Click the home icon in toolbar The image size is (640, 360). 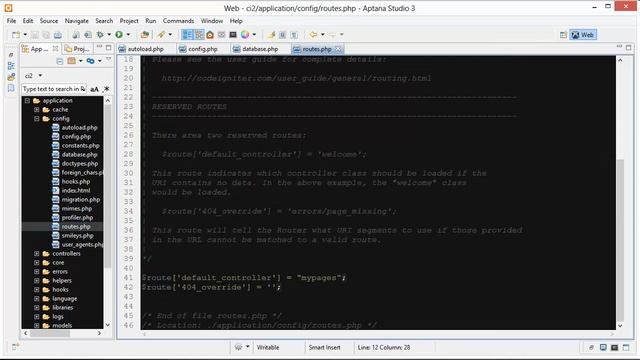[210, 35]
